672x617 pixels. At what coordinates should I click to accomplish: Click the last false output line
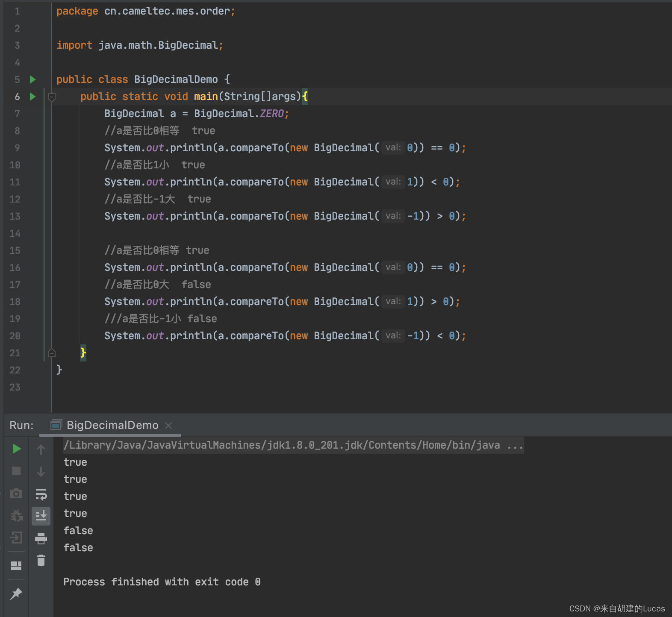[x=78, y=548]
